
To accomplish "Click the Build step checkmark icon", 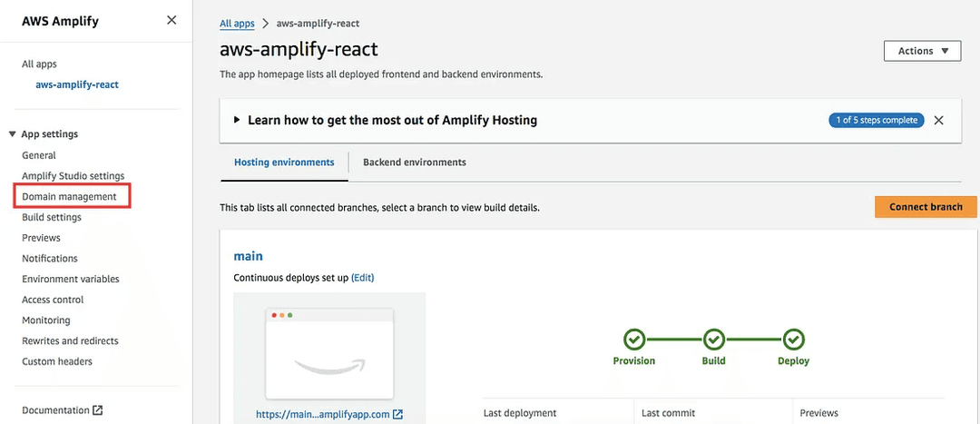I will click(x=714, y=340).
